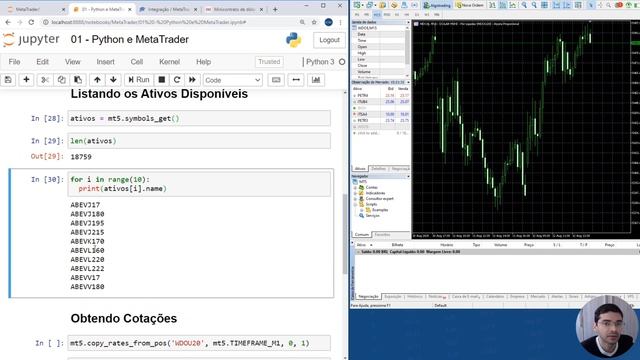Click into the for loop code cell In [30]
640x360 pixels.
click(x=199, y=184)
